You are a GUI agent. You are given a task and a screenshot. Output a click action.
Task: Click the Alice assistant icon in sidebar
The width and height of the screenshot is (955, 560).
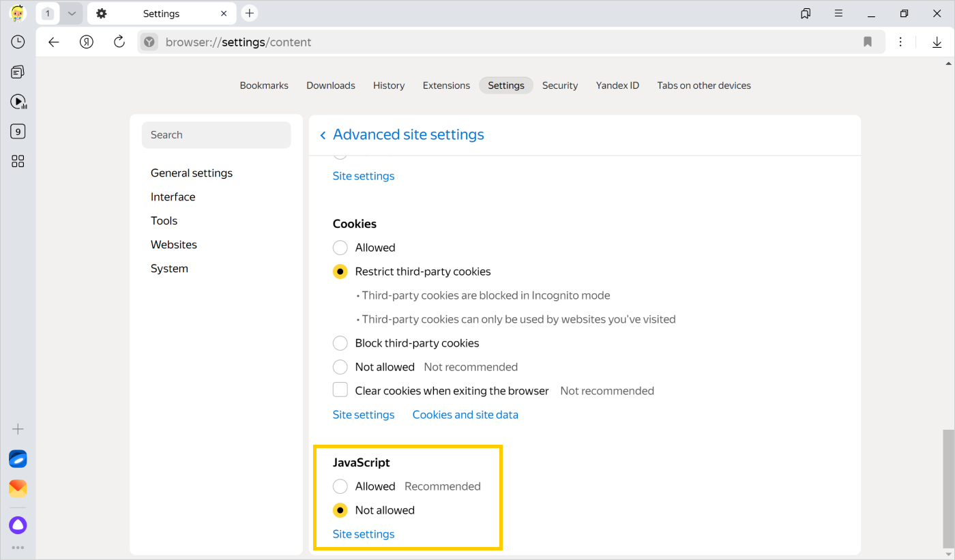click(x=18, y=525)
